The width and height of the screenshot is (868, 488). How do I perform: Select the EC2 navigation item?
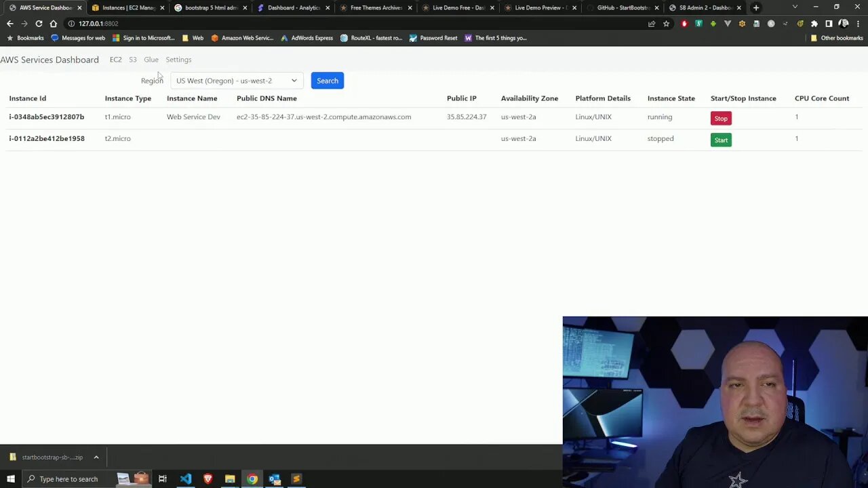(115, 60)
